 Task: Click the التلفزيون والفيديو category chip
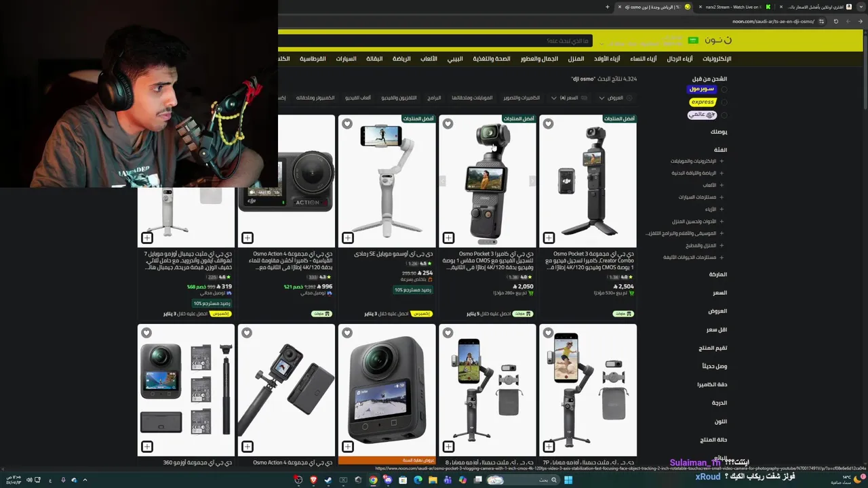(399, 98)
